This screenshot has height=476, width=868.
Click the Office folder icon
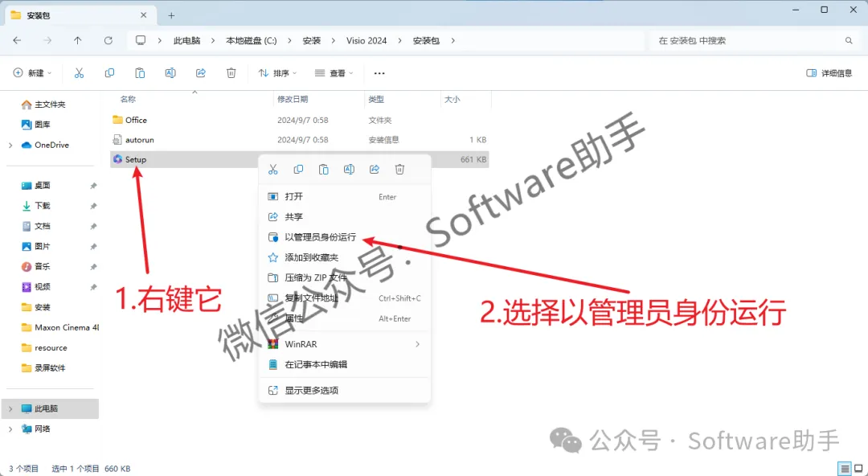(x=117, y=120)
